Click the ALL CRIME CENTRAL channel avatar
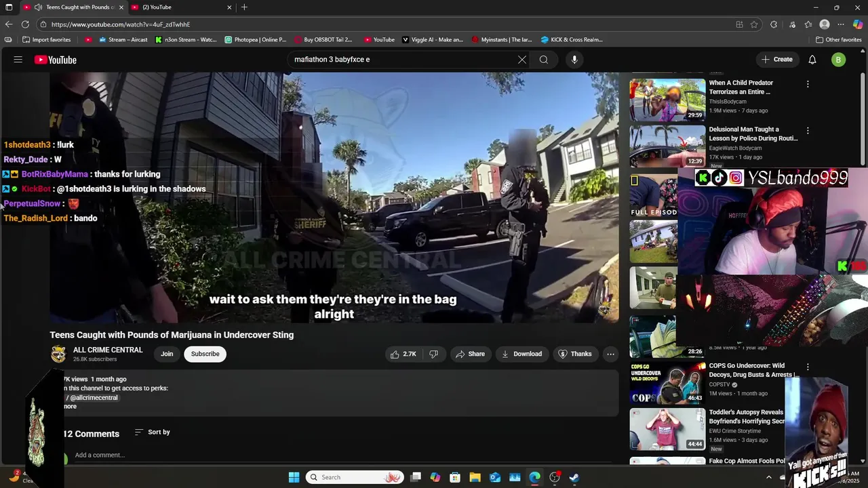868x488 pixels. (59, 354)
